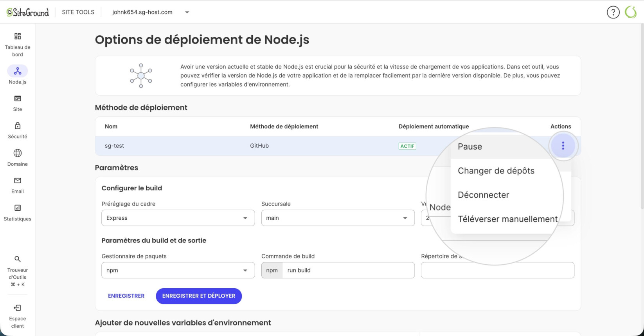This screenshot has height=336, width=644.
Task: Open the Email envelope icon
Action: point(18,181)
